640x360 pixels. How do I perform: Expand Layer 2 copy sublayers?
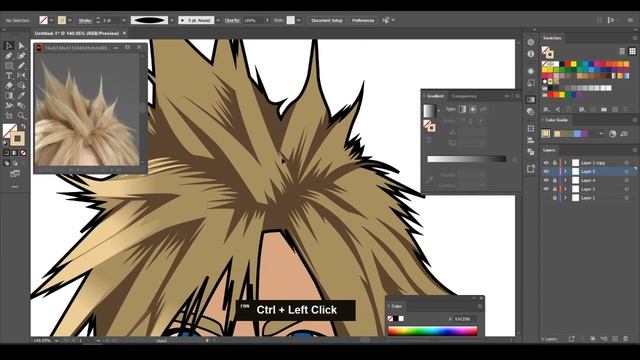(x=566, y=163)
